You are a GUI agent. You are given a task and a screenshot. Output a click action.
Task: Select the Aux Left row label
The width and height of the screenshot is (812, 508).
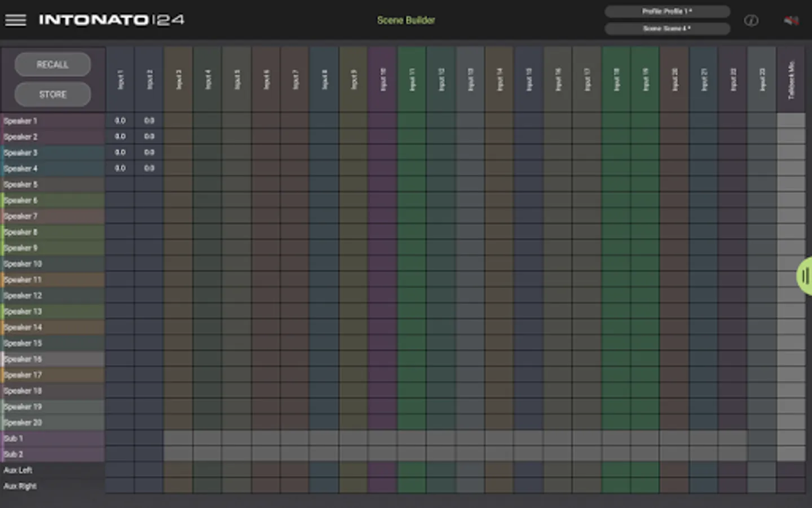(53, 470)
